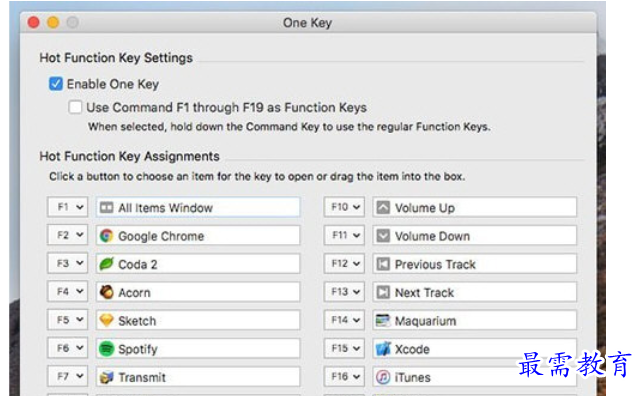Expand the F10 key selector
Screen dimensions: 640x396
click(344, 207)
